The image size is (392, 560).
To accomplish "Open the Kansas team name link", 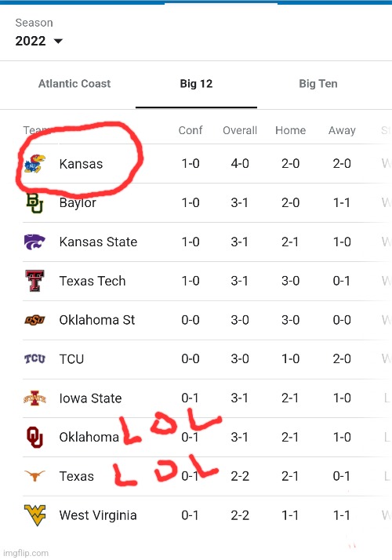I will [81, 164].
